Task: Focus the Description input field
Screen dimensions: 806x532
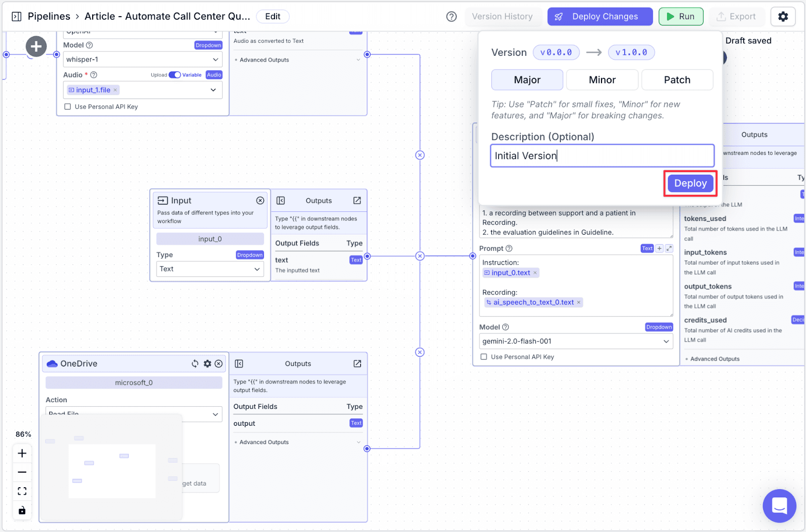Action: coord(602,156)
